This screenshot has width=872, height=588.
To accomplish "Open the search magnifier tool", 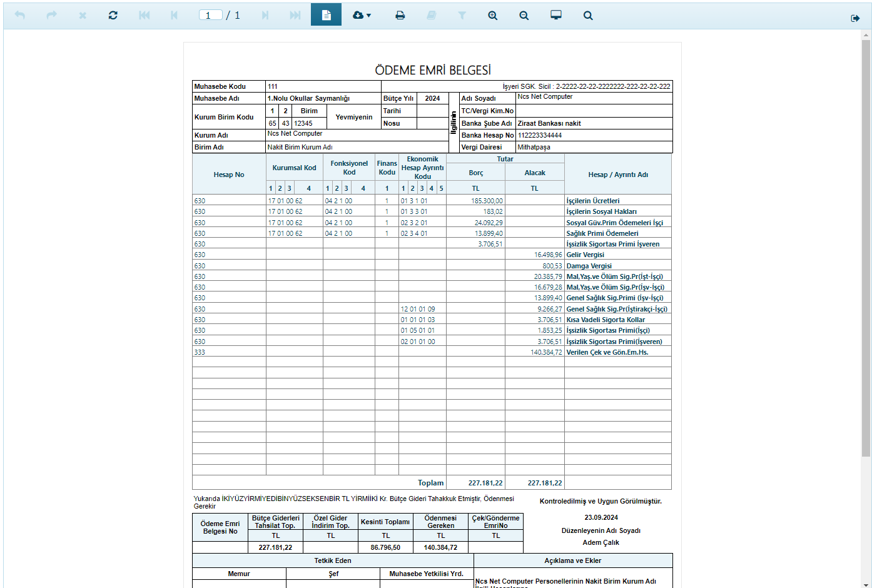I will [588, 15].
